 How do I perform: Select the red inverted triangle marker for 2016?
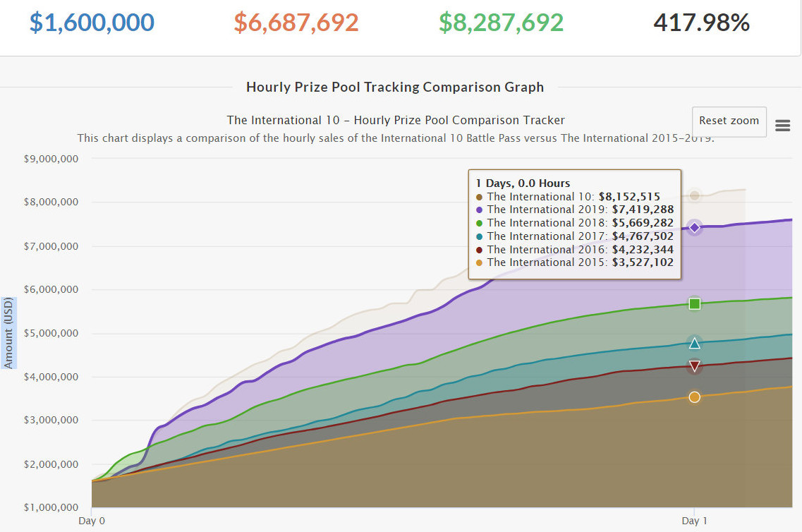click(x=695, y=365)
